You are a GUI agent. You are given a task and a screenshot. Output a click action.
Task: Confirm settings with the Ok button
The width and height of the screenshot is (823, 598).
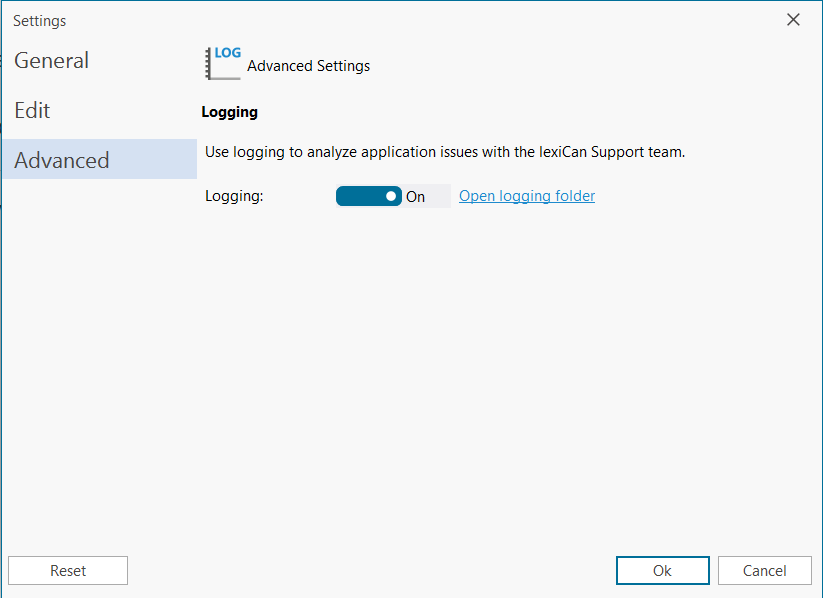click(662, 570)
